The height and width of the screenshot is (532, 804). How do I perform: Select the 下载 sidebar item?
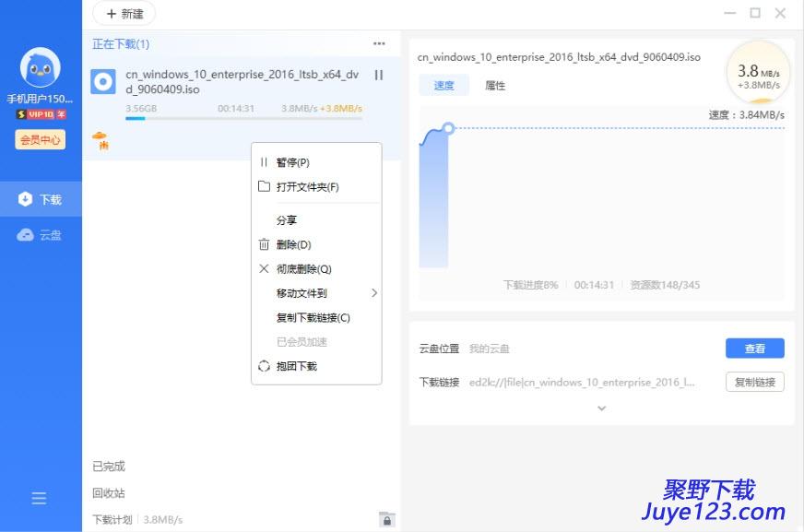pos(41,199)
